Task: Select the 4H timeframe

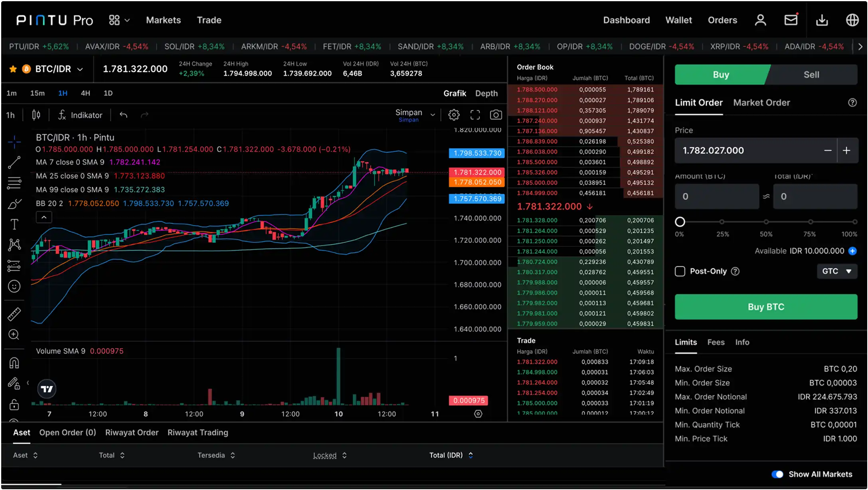Action: click(x=85, y=93)
